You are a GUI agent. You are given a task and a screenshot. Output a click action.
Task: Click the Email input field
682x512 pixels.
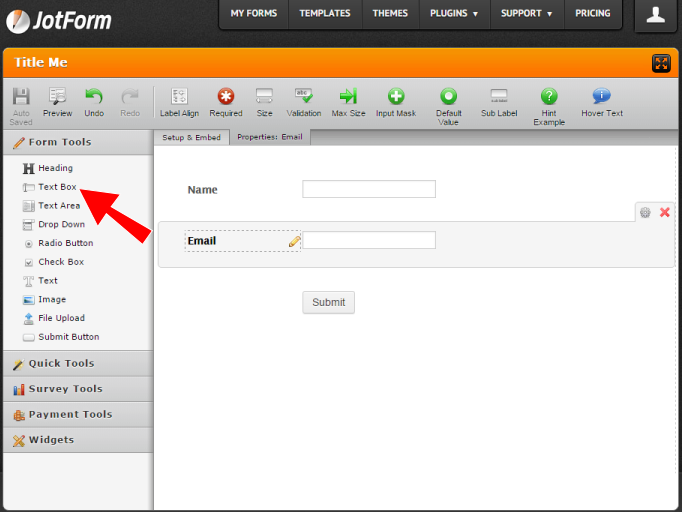369,240
